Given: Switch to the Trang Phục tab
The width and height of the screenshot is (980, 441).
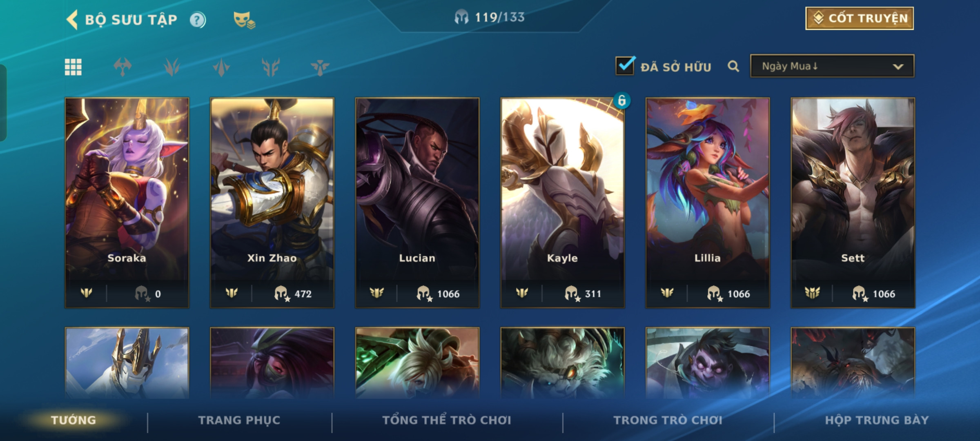Looking at the screenshot, I should coord(239,420).
